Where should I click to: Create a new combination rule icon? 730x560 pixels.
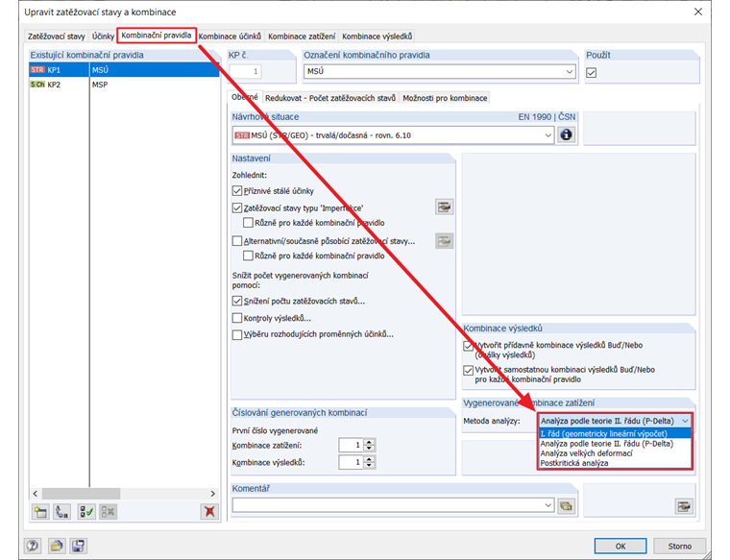click(x=40, y=512)
